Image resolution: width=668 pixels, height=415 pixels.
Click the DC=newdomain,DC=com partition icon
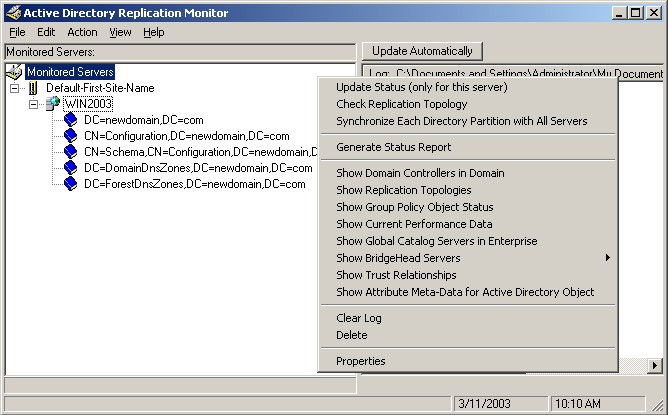point(71,120)
